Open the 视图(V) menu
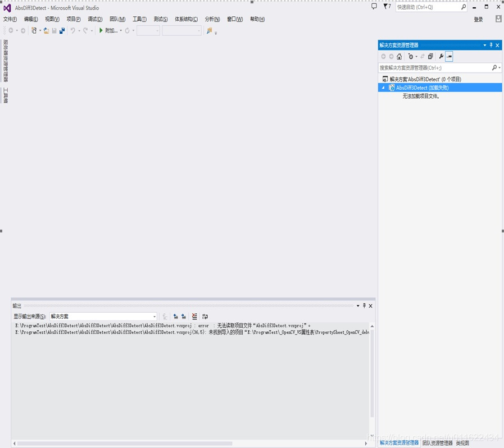 (52, 19)
